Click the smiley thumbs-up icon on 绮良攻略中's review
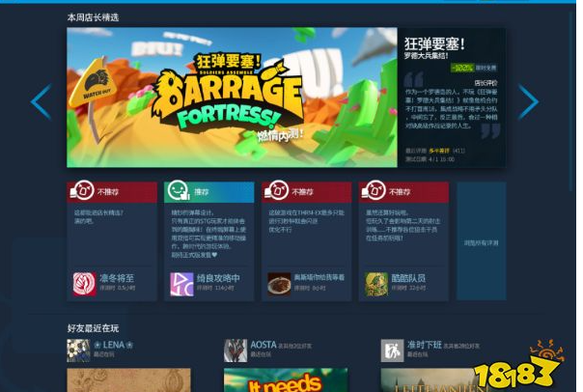Image resolution: width=583 pixels, height=392 pixels. point(179,190)
